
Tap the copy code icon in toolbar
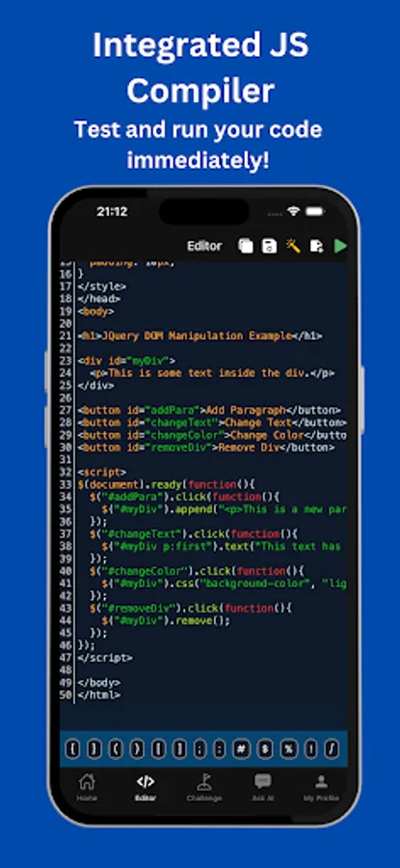(x=246, y=246)
